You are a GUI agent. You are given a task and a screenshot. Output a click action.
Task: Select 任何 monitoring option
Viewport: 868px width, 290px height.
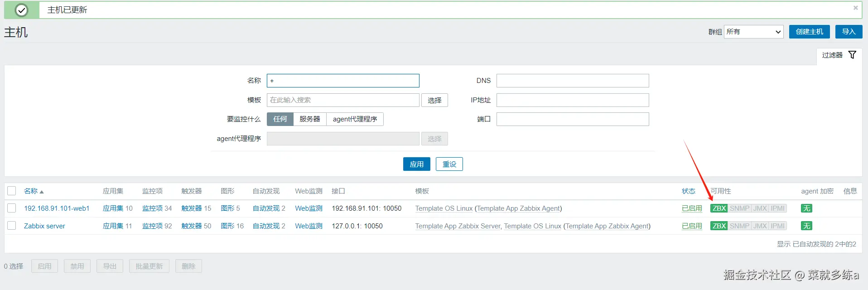point(280,119)
